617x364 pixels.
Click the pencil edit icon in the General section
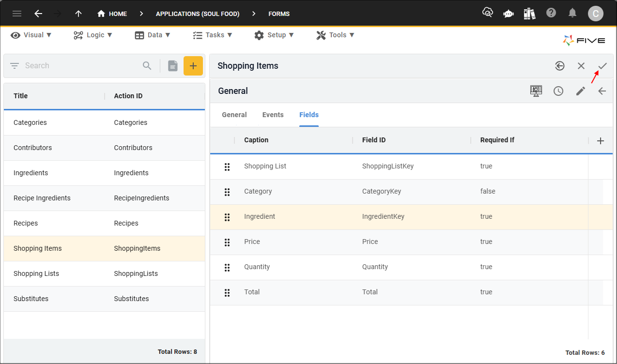point(581,91)
